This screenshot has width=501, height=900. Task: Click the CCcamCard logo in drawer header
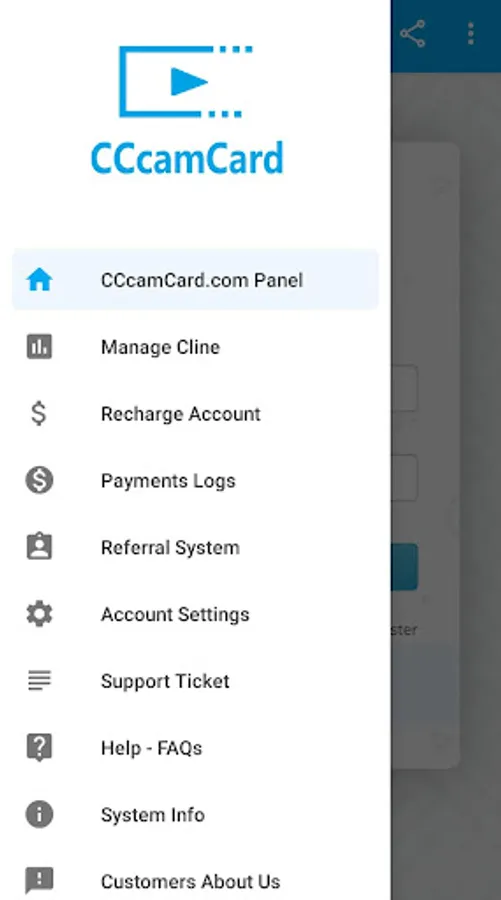(x=187, y=110)
